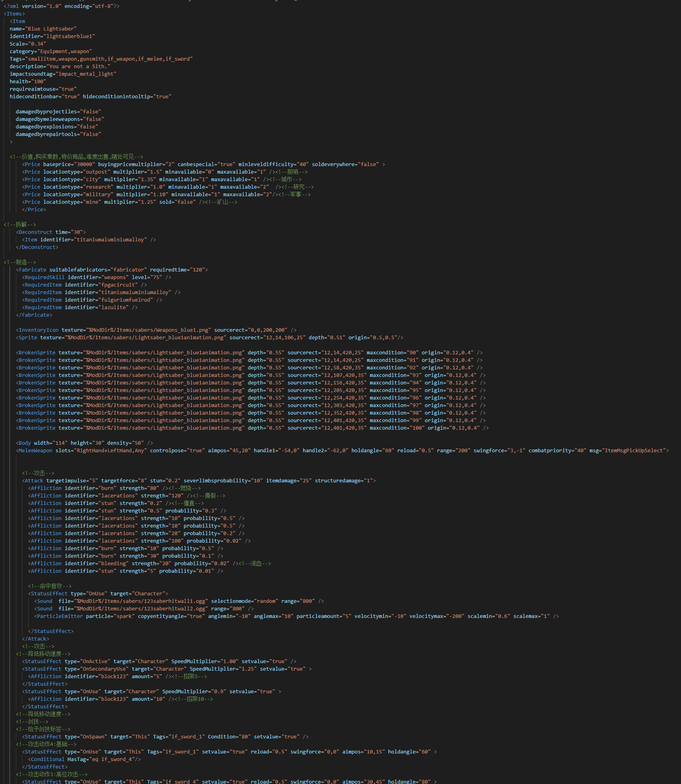Click identifier "lightsaberblue1" attribute
This screenshot has width=681, height=784.
(x=52, y=36)
